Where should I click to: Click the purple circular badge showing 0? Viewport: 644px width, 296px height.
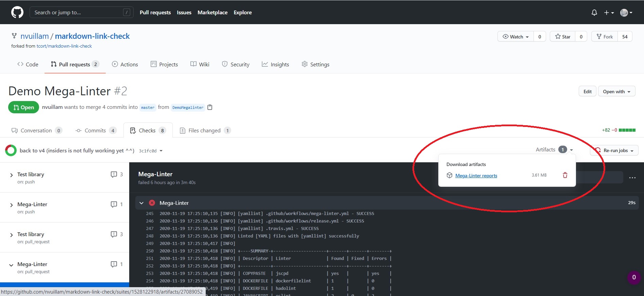tap(633, 277)
